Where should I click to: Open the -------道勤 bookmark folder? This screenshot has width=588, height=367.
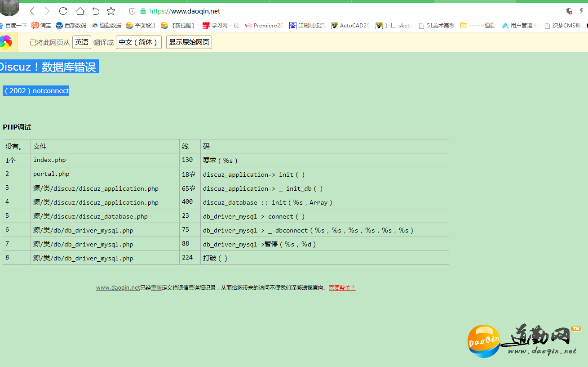coord(478,26)
